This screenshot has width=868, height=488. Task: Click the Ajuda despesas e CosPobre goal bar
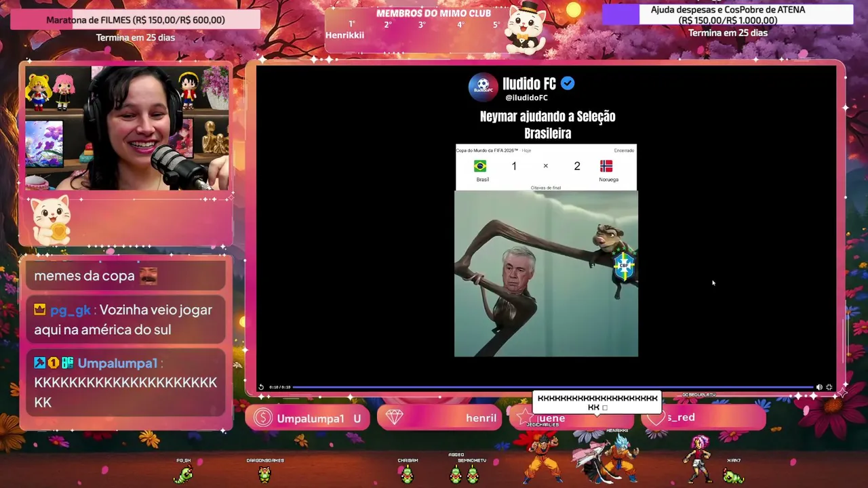(728, 14)
